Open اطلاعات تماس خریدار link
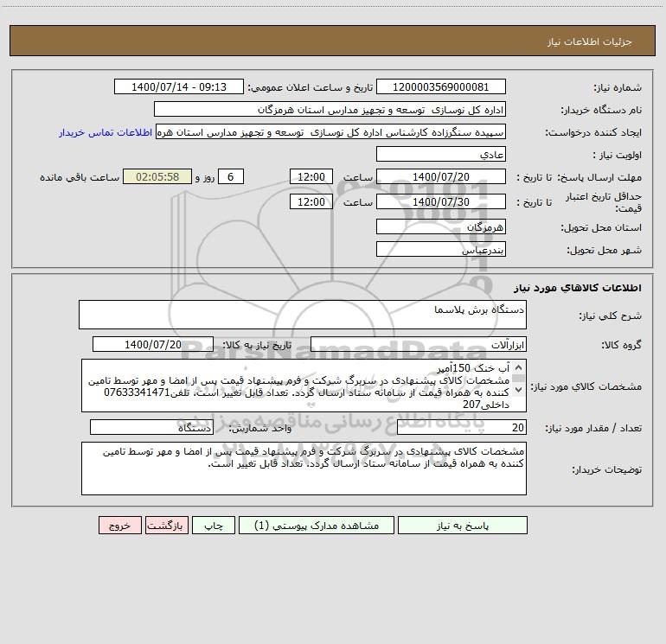This screenshot has height=644, width=666. [106, 132]
